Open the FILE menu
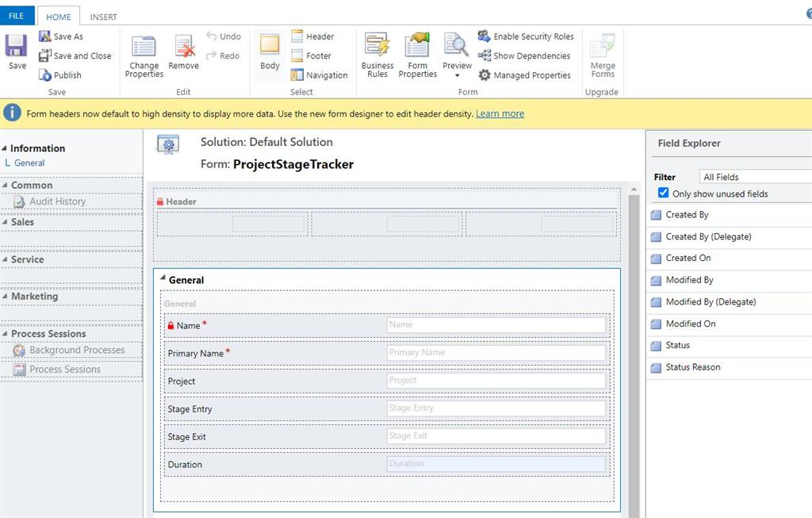This screenshot has width=812, height=518. pyautogui.click(x=17, y=16)
